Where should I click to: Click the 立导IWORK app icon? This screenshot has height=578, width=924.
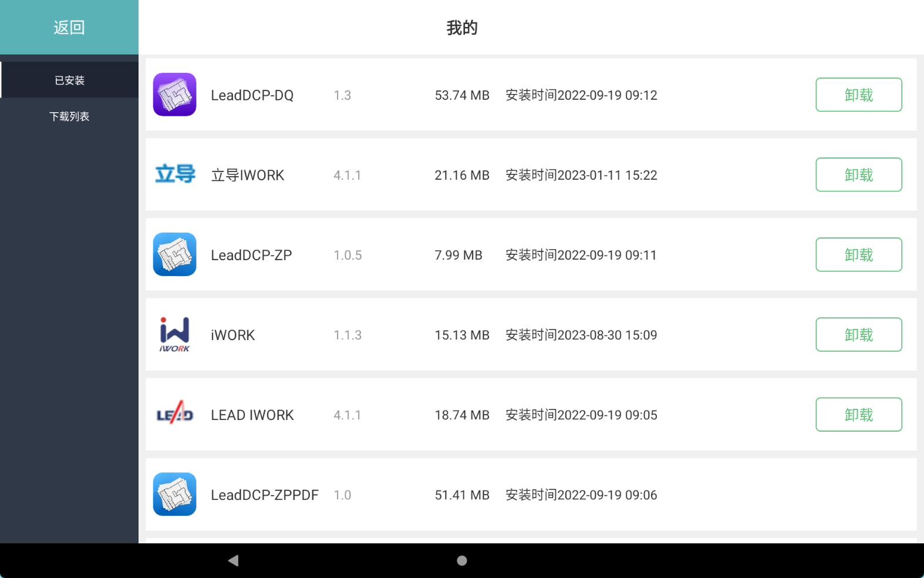click(174, 174)
